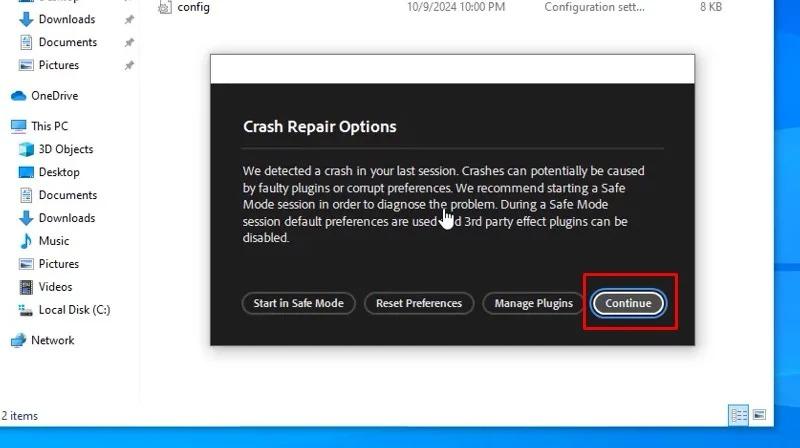Select the This PC computer icon
The image size is (800, 448).
pos(18,126)
